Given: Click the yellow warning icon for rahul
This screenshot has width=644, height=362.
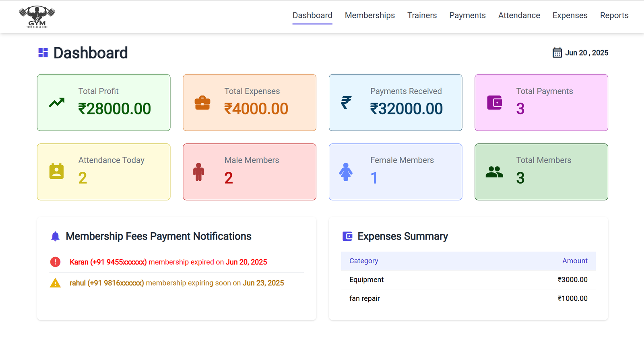Looking at the screenshot, I should point(55,283).
